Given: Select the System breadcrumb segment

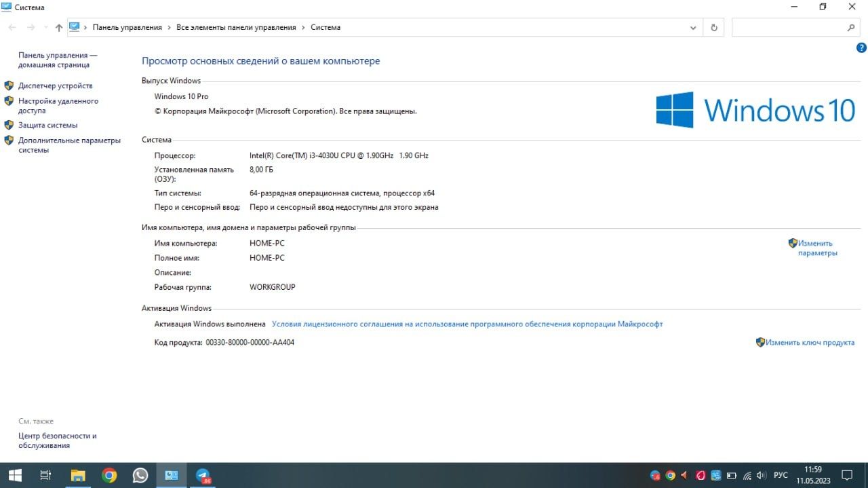Looking at the screenshot, I should click(325, 28).
